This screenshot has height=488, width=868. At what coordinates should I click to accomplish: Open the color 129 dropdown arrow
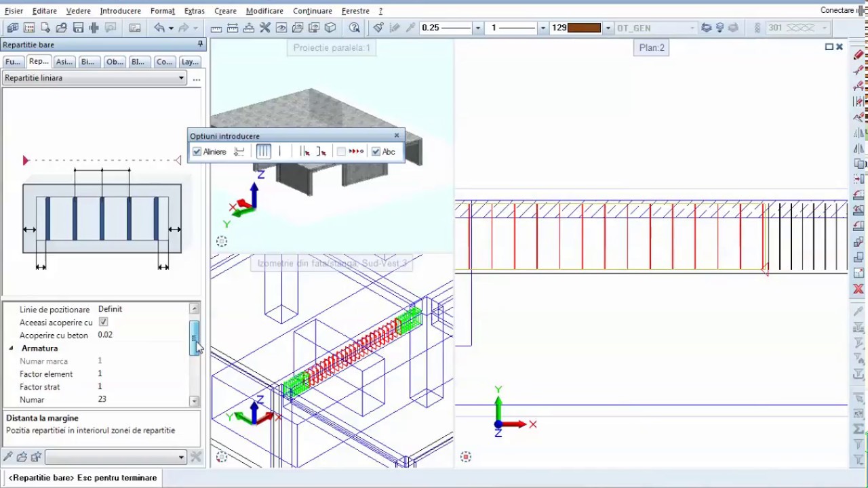pyautogui.click(x=608, y=28)
